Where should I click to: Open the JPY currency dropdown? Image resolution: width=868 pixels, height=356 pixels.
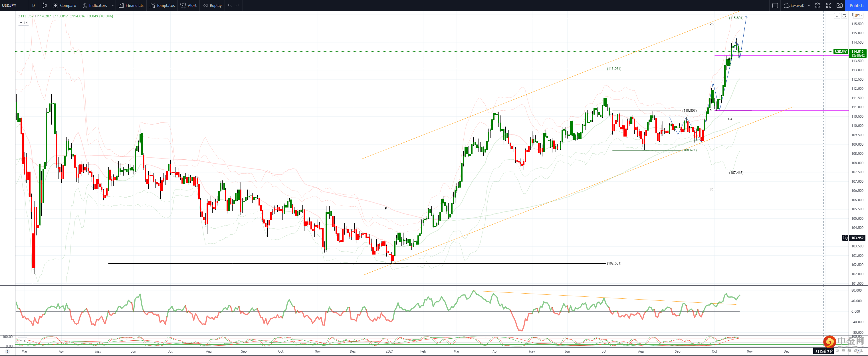click(x=858, y=15)
